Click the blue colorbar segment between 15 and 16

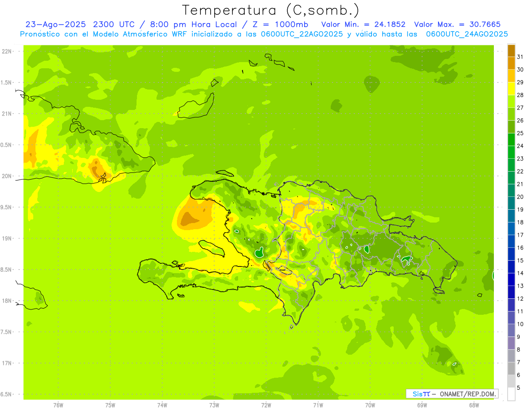(511, 254)
